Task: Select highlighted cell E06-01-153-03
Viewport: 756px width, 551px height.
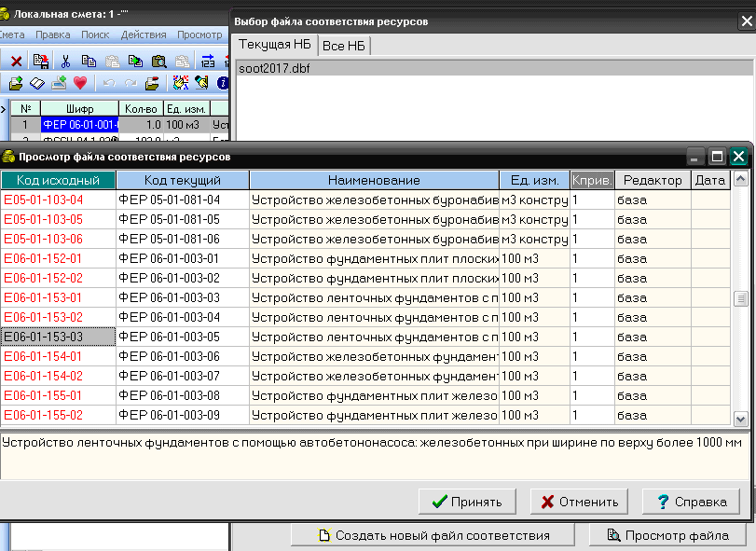Action: 58,337
